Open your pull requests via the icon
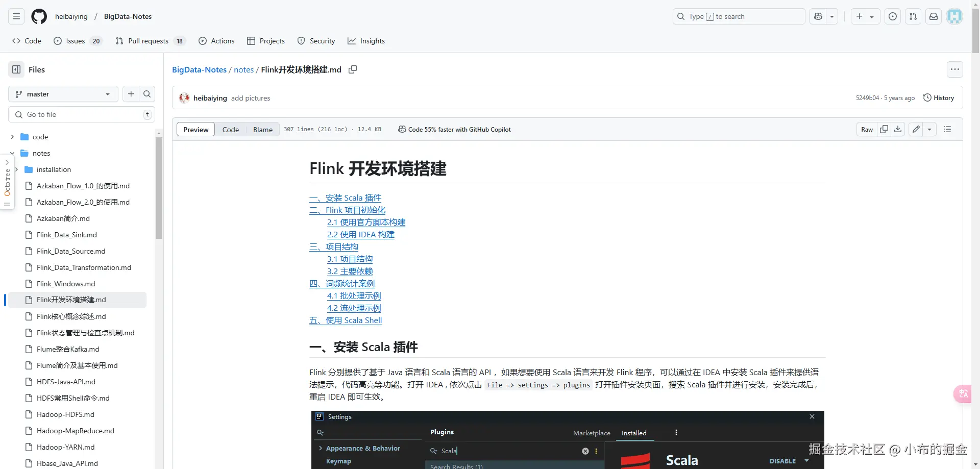The width and height of the screenshot is (980, 469). pos(913,16)
